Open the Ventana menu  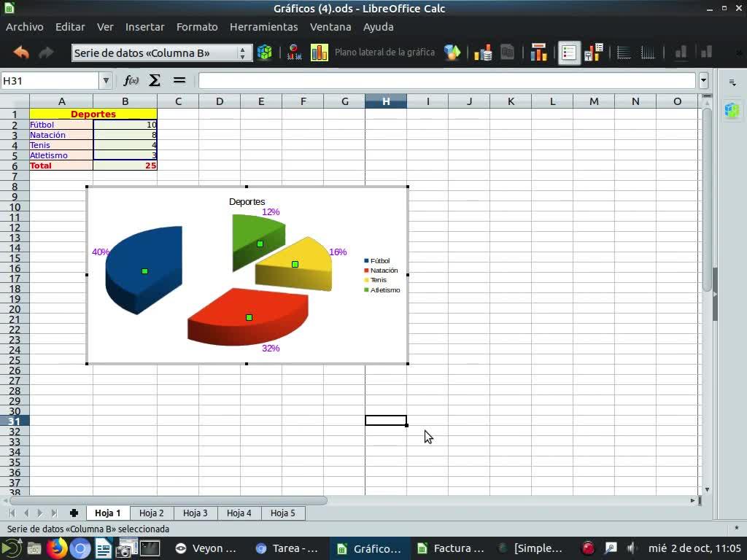(330, 27)
